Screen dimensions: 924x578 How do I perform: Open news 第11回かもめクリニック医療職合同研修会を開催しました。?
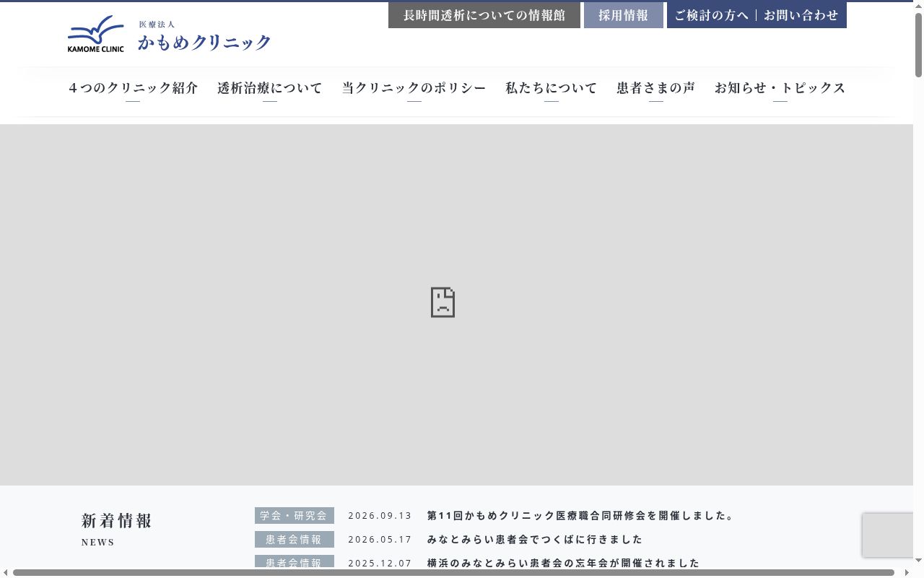tap(581, 516)
